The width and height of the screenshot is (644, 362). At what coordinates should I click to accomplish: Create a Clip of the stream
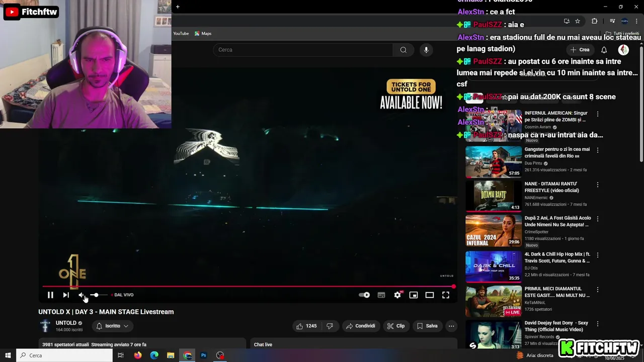click(x=396, y=326)
